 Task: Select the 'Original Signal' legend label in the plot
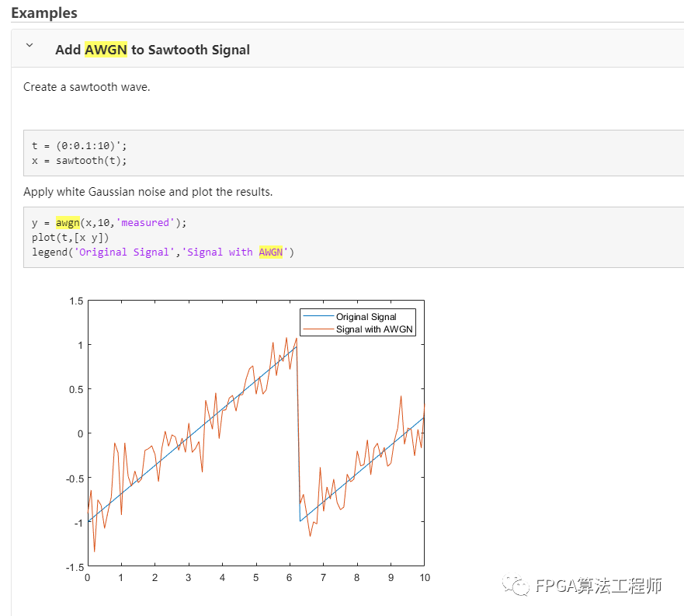tap(366, 317)
